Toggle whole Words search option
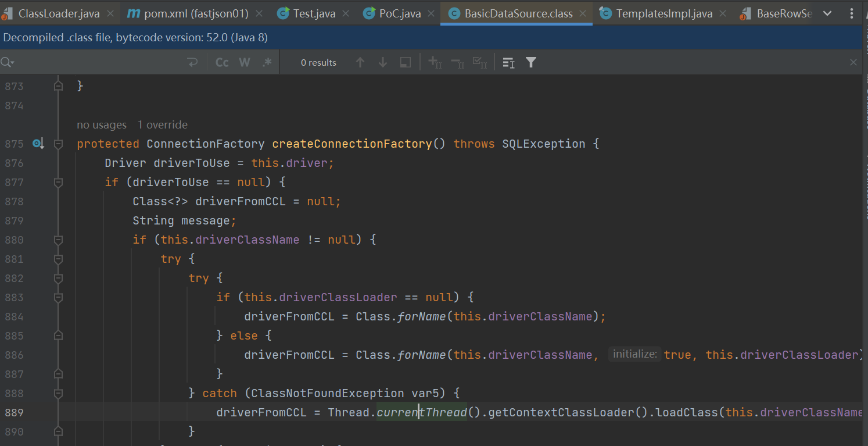The image size is (868, 446). (245, 63)
